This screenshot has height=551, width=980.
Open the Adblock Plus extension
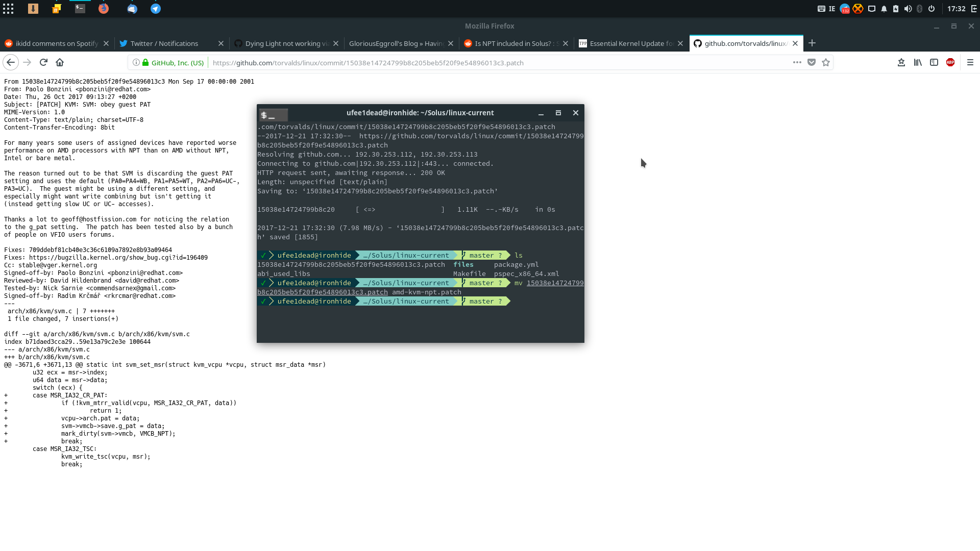950,62
